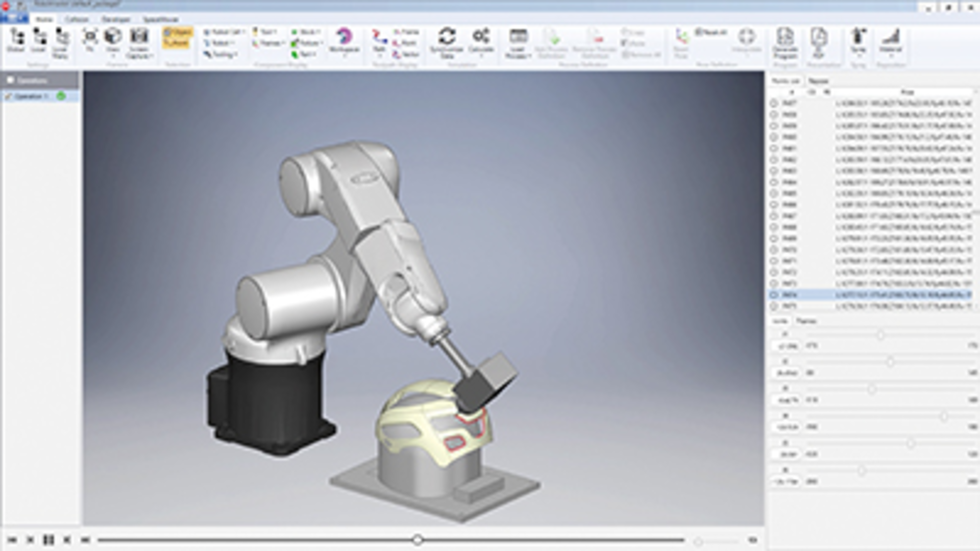Switch to the Developer ribbon tab

pyautogui.click(x=116, y=19)
